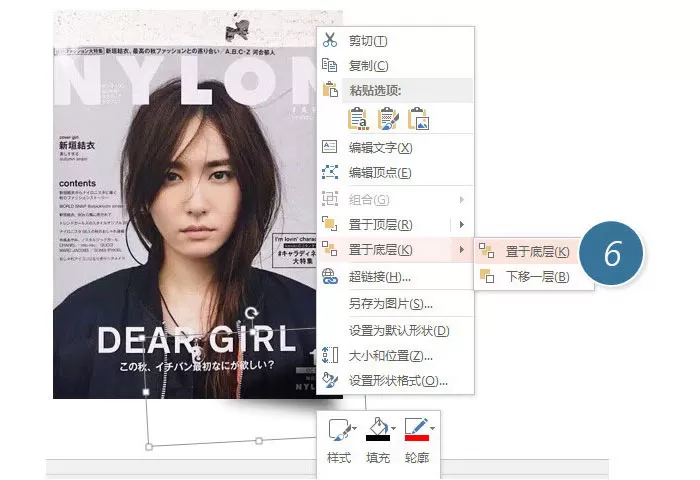Click the Bring to Front icon
The height and width of the screenshot is (480, 700).
click(x=330, y=224)
